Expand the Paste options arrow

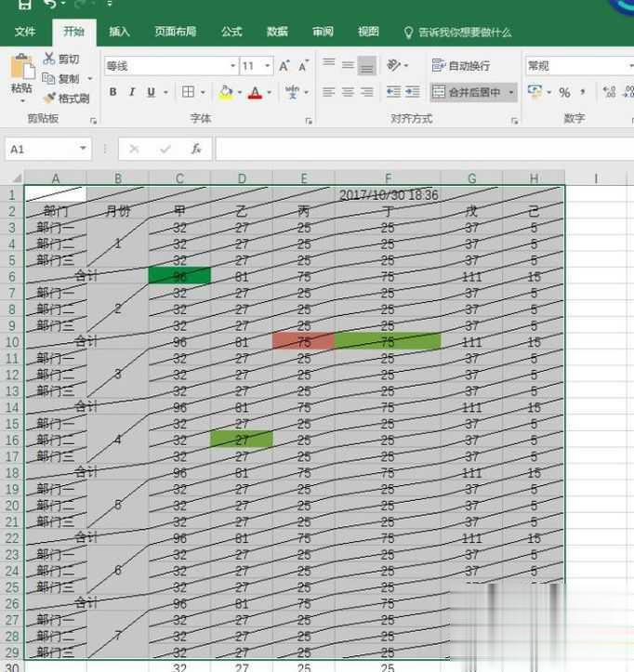click(x=22, y=101)
